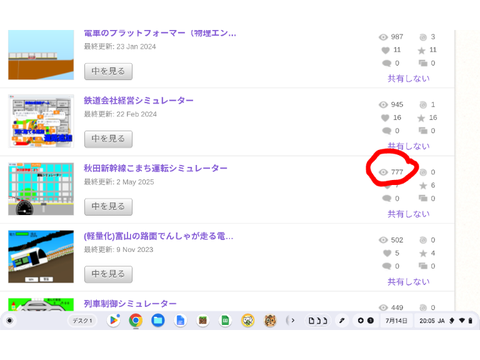Open the grass-block game icon on shelf

tap(203, 321)
